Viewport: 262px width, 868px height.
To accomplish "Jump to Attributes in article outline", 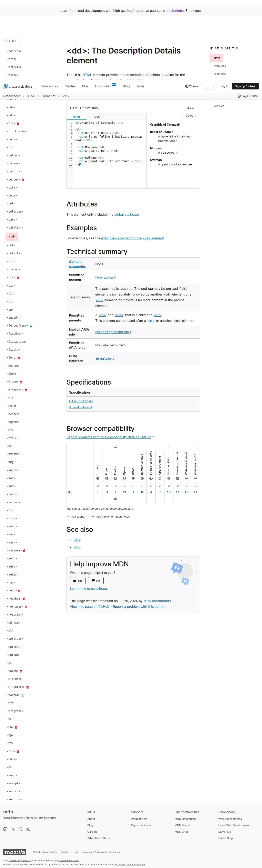I will coord(220,66).
